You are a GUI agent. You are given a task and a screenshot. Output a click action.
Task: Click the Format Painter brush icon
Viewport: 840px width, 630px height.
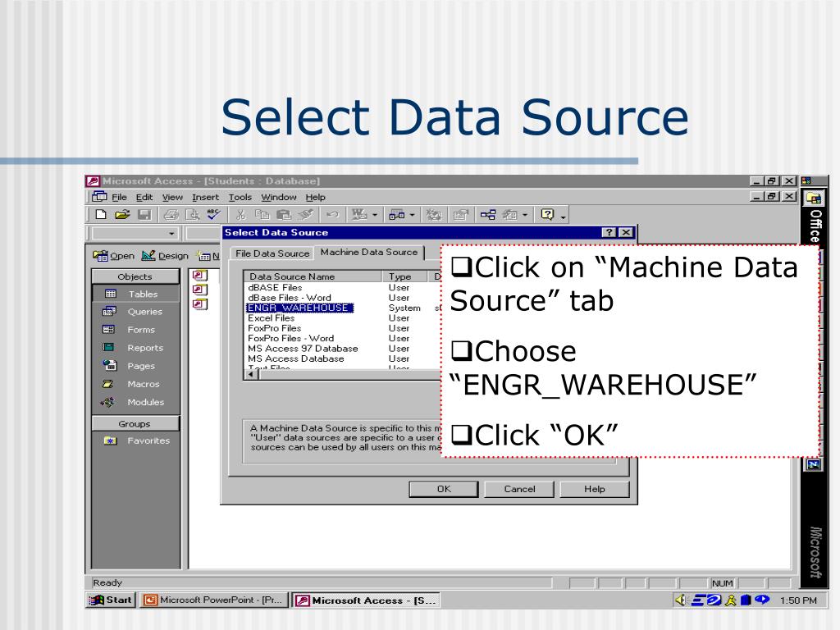[x=305, y=215]
